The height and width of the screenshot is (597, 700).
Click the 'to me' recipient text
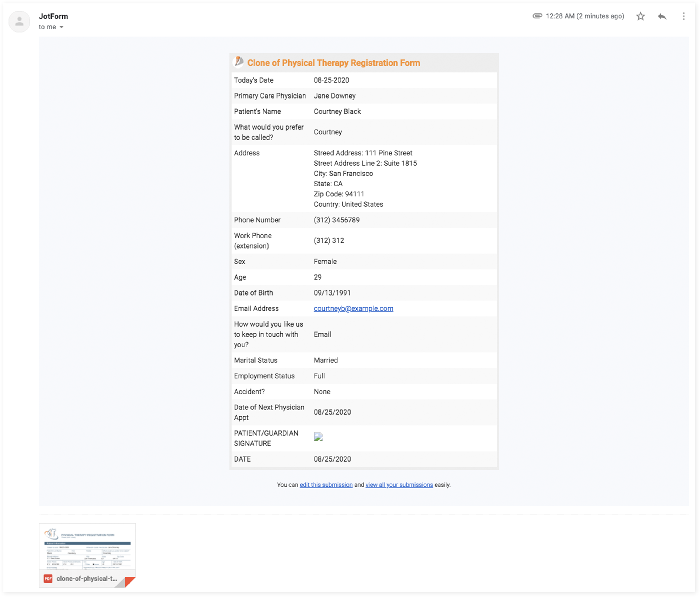click(x=47, y=27)
